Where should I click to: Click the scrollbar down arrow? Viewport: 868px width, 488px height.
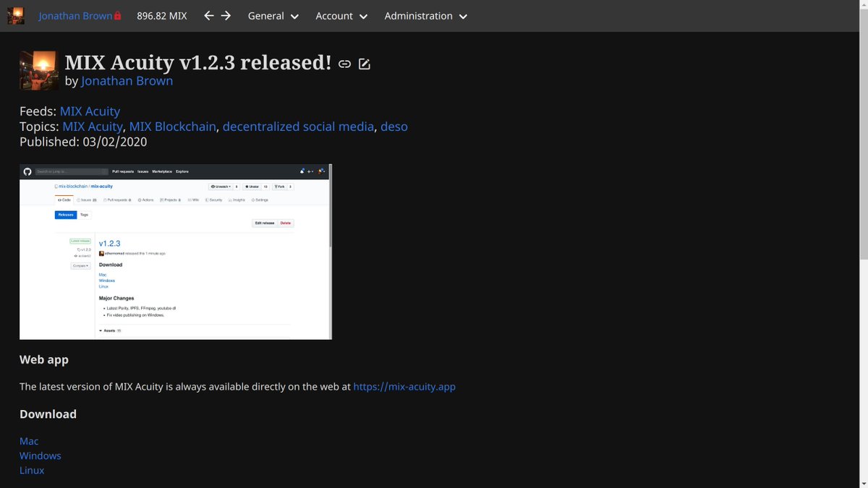[x=863, y=483]
